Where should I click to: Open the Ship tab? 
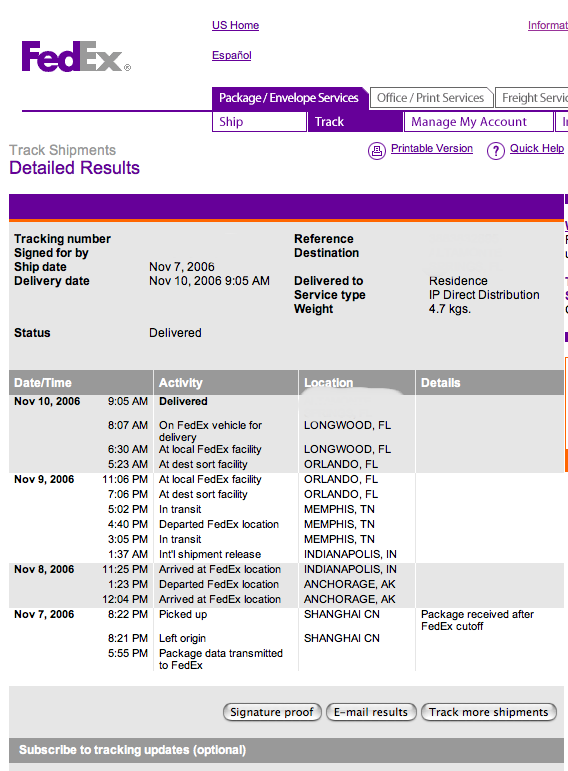(259, 121)
